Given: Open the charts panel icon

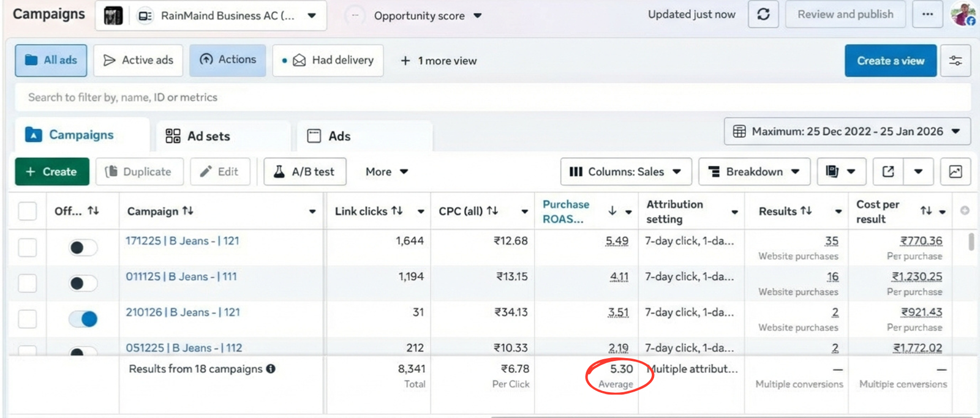Looking at the screenshot, I should (x=956, y=171).
